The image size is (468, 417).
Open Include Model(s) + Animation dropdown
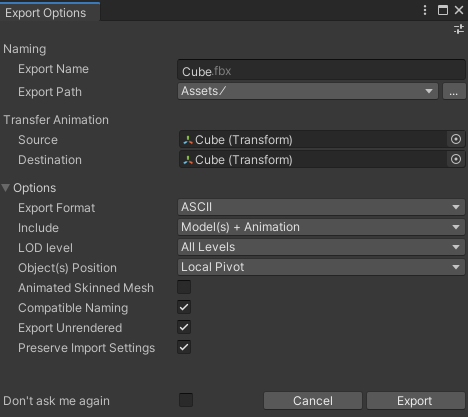click(x=321, y=227)
